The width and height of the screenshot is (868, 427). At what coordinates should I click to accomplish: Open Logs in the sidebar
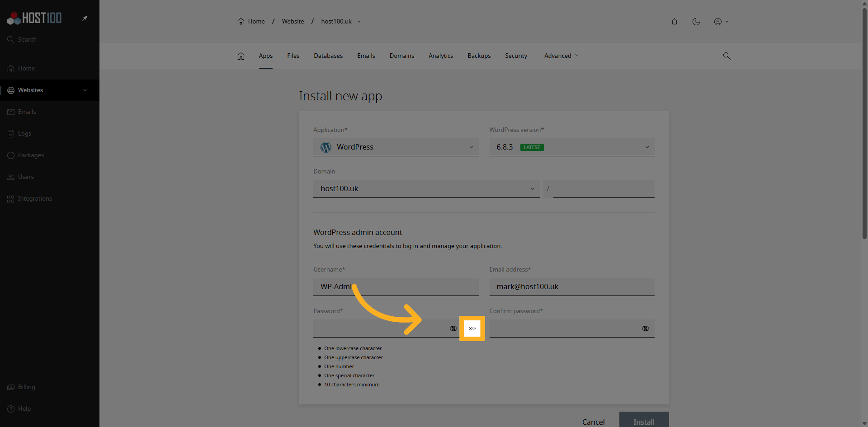coord(50,133)
